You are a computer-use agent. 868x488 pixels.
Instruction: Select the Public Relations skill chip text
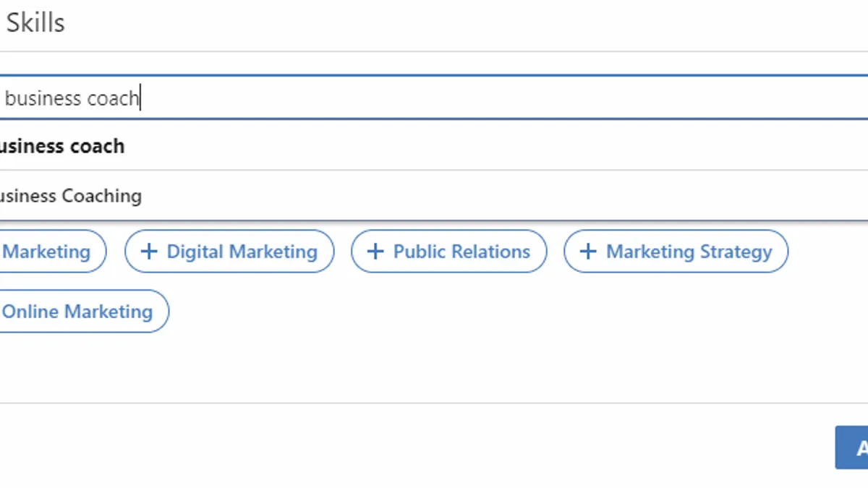pyautogui.click(x=461, y=252)
